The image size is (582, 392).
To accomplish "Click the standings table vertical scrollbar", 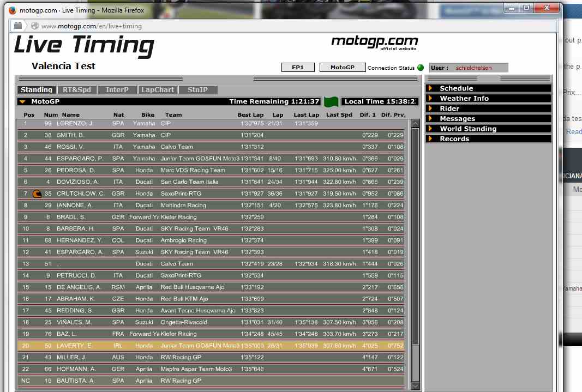I will pos(415,234).
